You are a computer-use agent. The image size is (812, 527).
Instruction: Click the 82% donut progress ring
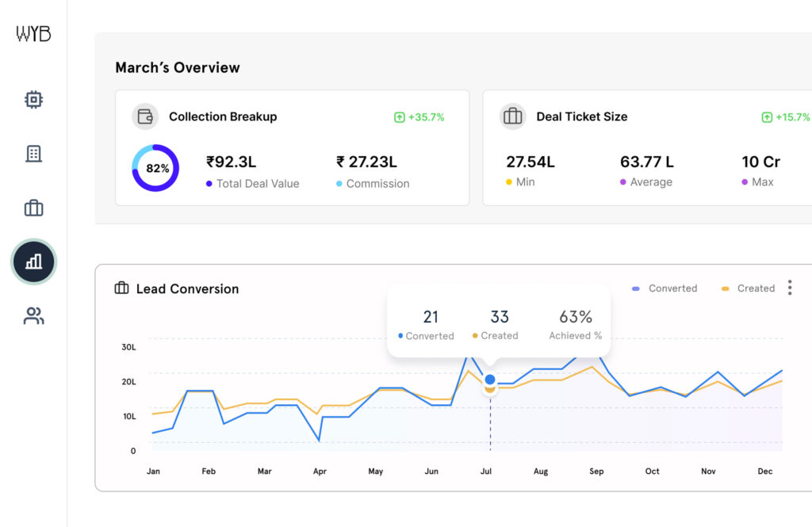coord(155,168)
